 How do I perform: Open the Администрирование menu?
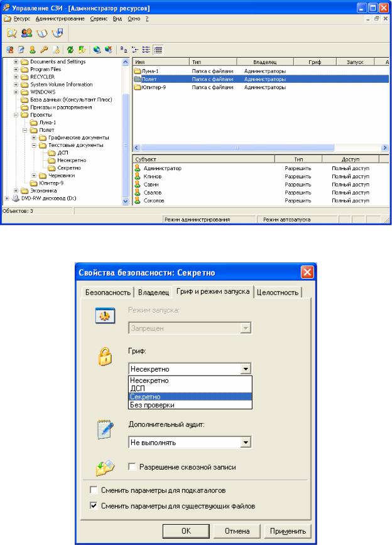coord(60,19)
